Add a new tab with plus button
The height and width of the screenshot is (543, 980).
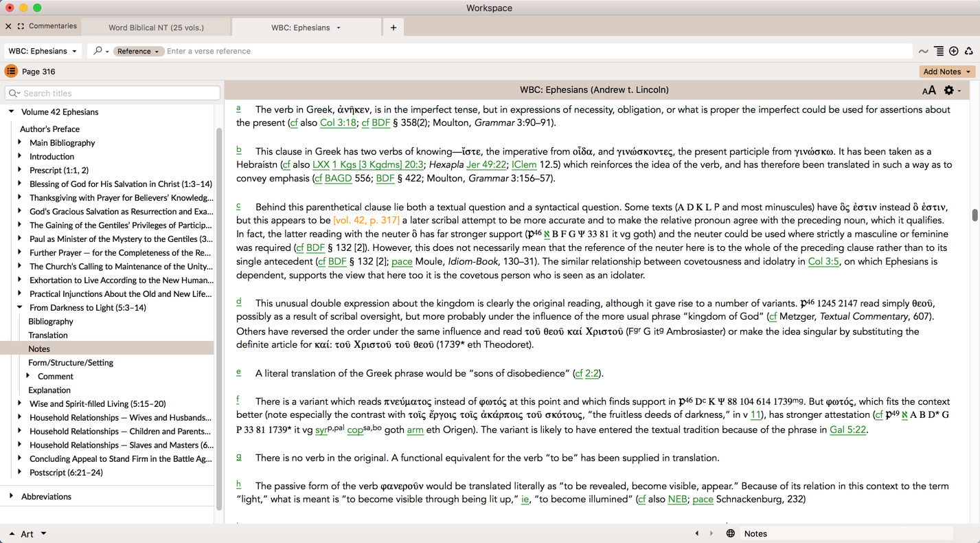pyautogui.click(x=394, y=27)
